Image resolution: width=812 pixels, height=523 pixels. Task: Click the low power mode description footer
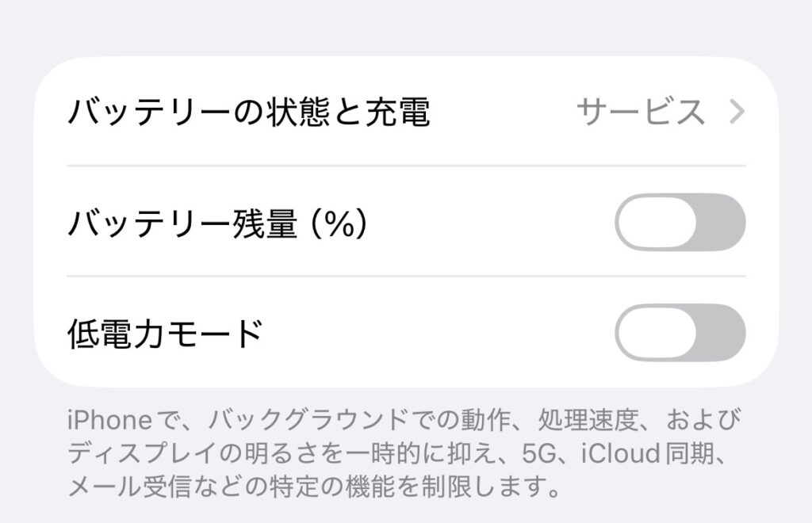(x=396, y=452)
